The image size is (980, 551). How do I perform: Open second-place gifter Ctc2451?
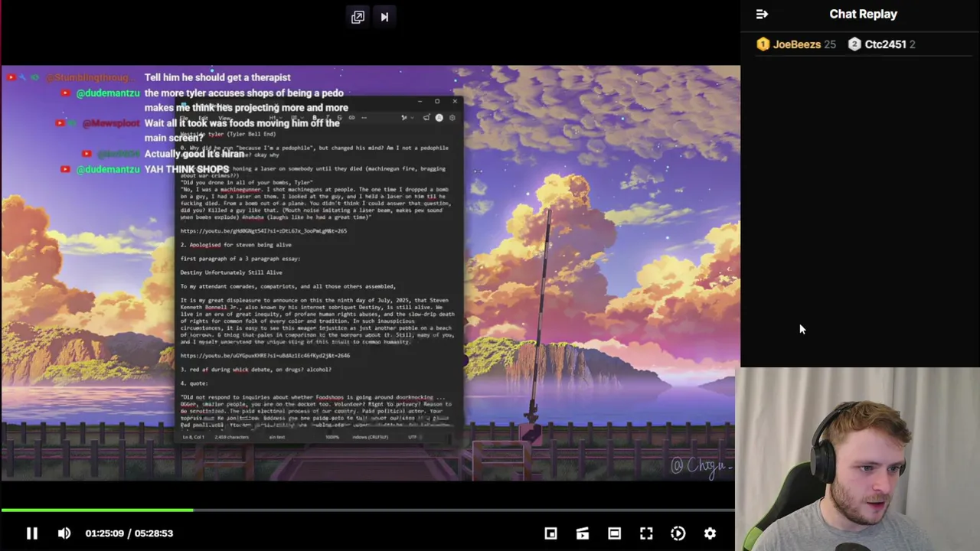point(885,44)
